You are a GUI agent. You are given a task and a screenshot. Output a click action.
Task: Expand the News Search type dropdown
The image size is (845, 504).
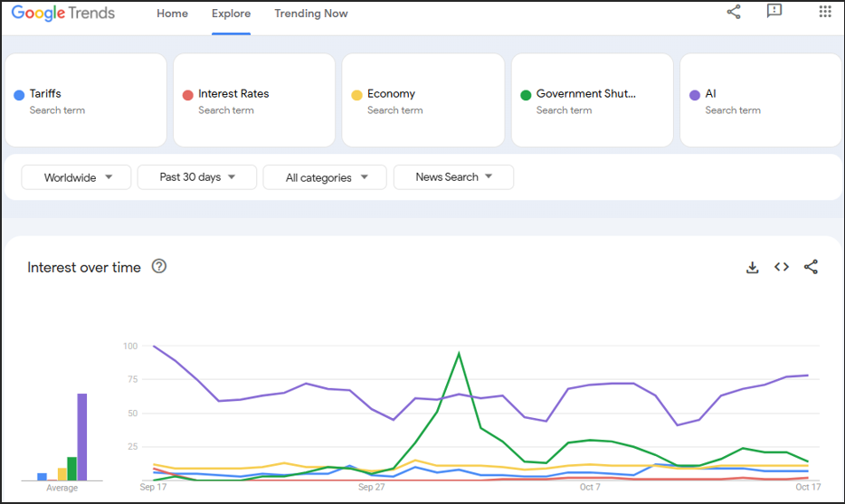pyautogui.click(x=453, y=177)
